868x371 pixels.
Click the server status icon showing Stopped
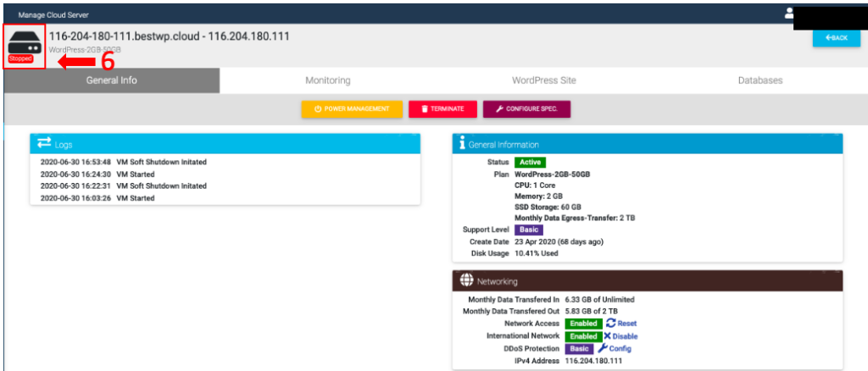(x=25, y=46)
